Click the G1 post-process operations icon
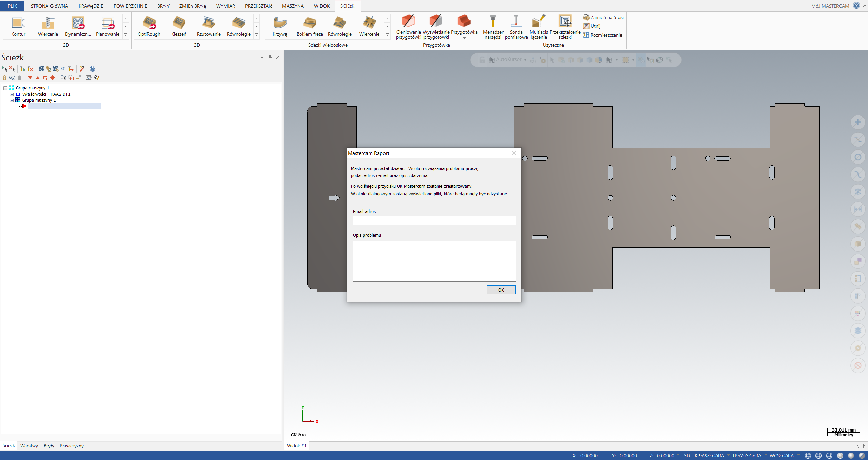The width and height of the screenshot is (868, 460). point(63,69)
